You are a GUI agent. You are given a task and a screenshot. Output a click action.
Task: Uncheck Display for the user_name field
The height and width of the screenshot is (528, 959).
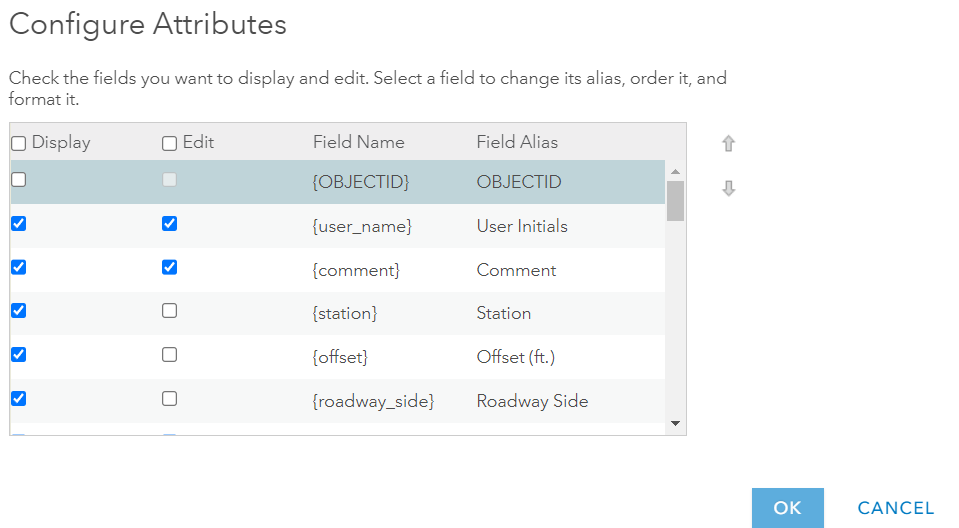(x=18, y=224)
